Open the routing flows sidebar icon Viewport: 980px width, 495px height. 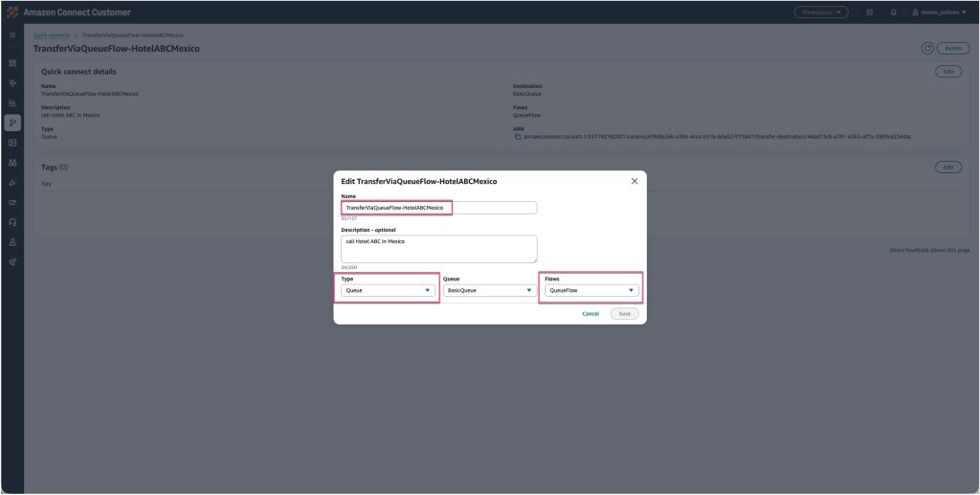(12, 124)
